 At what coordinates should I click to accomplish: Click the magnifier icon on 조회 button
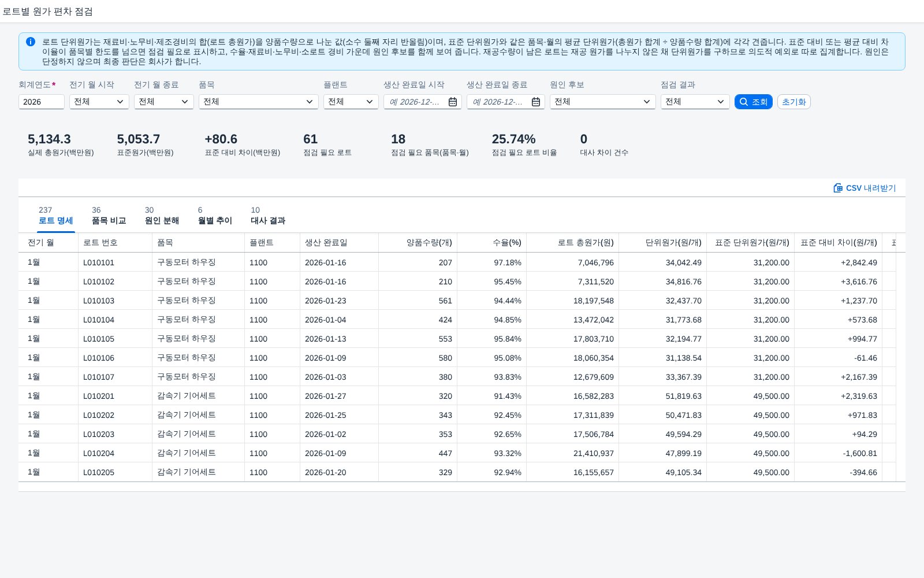[744, 102]
